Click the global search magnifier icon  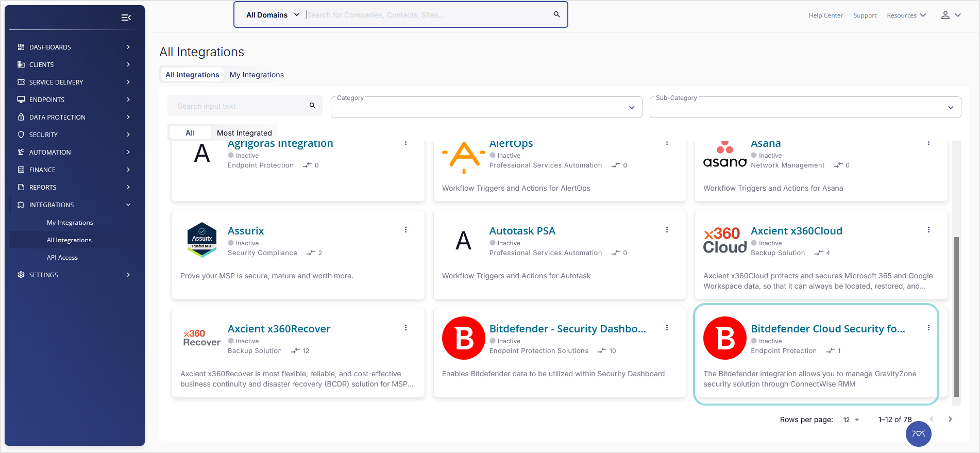(x=557, y=14)
